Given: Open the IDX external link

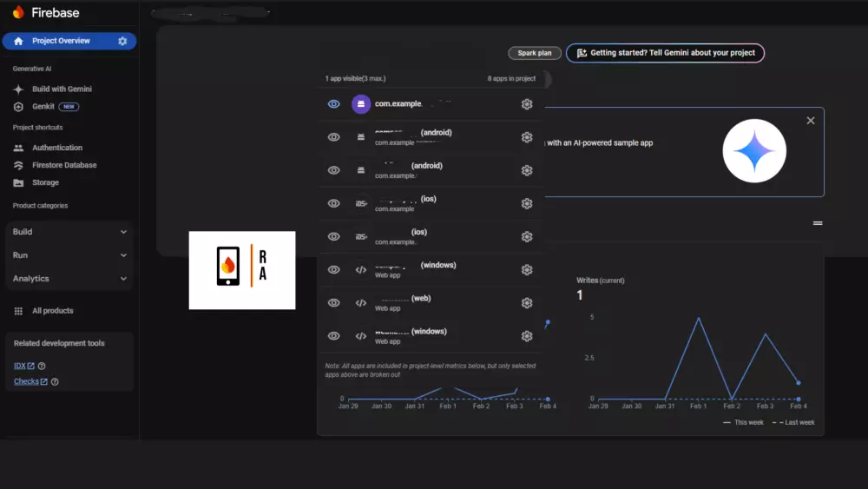Looking at the screenshot, I should 23,366.
